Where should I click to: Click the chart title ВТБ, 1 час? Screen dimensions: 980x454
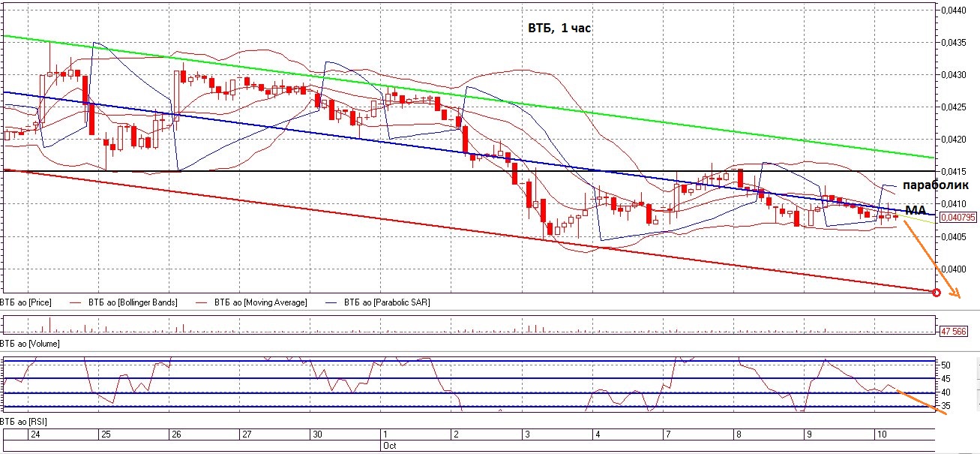(x=561, y=28)
